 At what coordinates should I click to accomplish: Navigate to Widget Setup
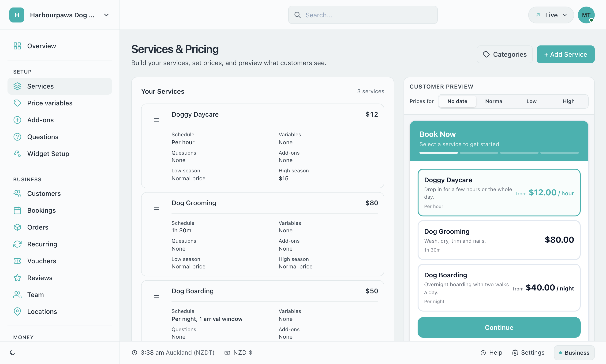coord(60,154)
